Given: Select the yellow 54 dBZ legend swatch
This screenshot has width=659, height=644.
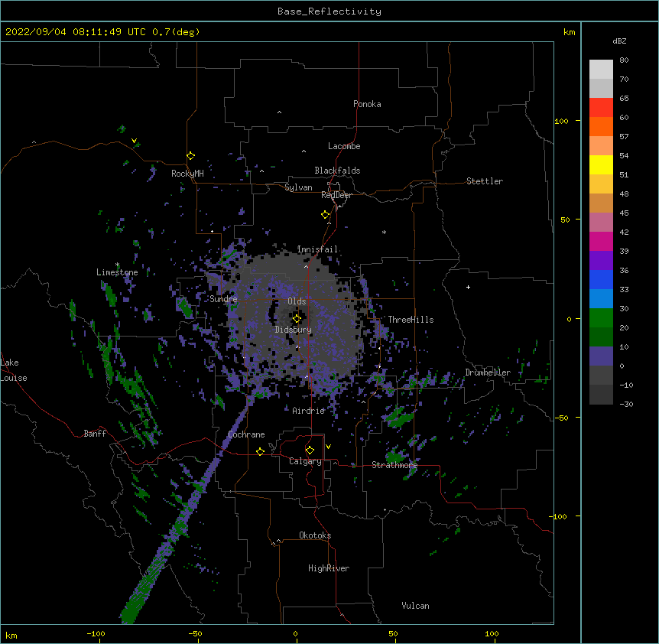Looking at the screenshot, I should tap(601, 164).
